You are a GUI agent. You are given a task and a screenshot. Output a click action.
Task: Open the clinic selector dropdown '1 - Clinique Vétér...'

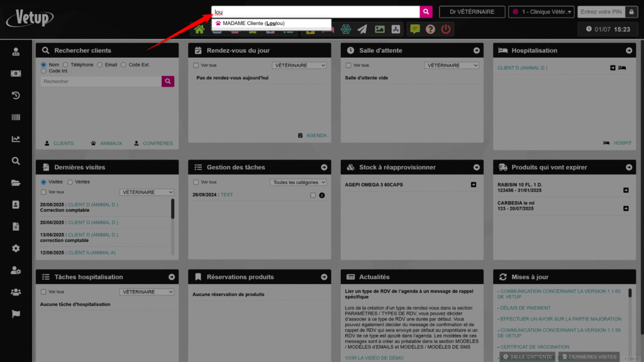541,12
